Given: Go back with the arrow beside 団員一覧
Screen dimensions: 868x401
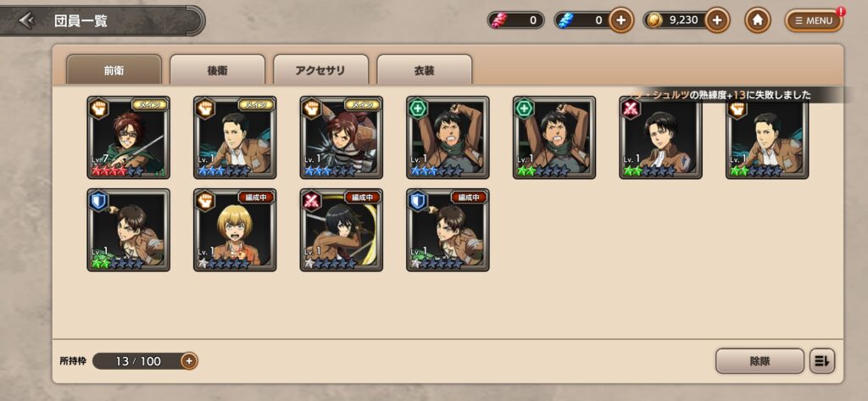Looking at the screenshot, I should 26,21.
